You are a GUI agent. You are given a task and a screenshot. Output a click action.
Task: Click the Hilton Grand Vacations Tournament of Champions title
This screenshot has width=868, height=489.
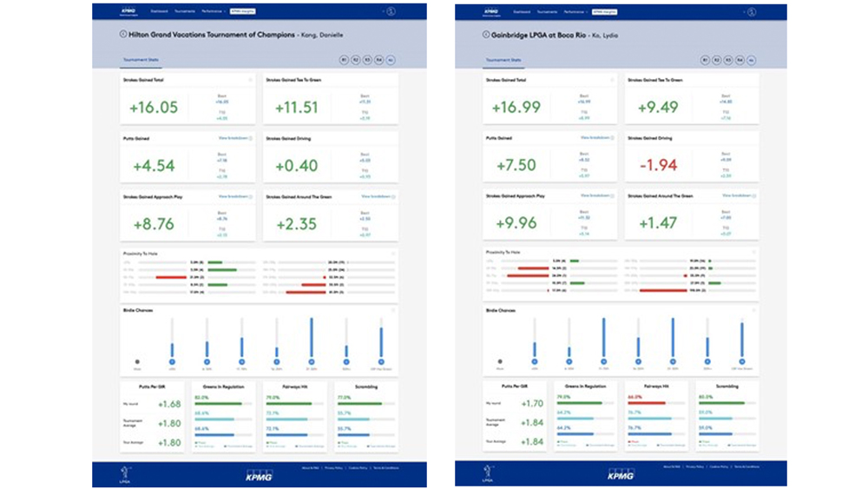click(x=212, y=35)
